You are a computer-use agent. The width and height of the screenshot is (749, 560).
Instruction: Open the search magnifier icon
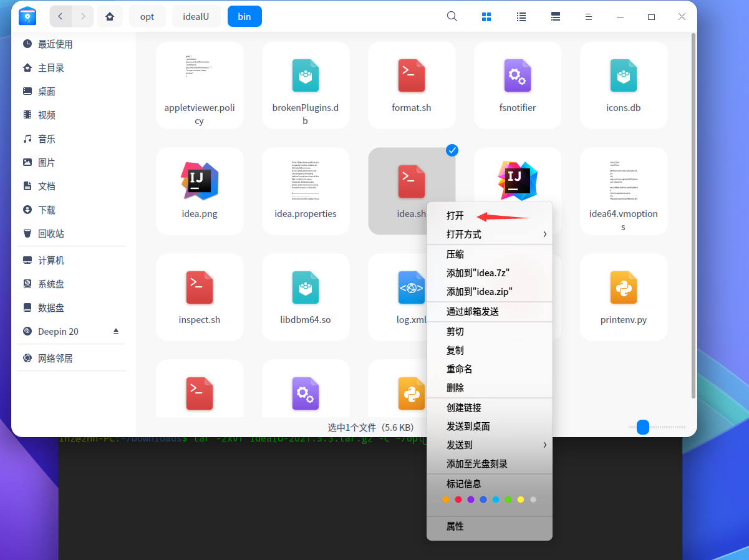click(452, 16)
